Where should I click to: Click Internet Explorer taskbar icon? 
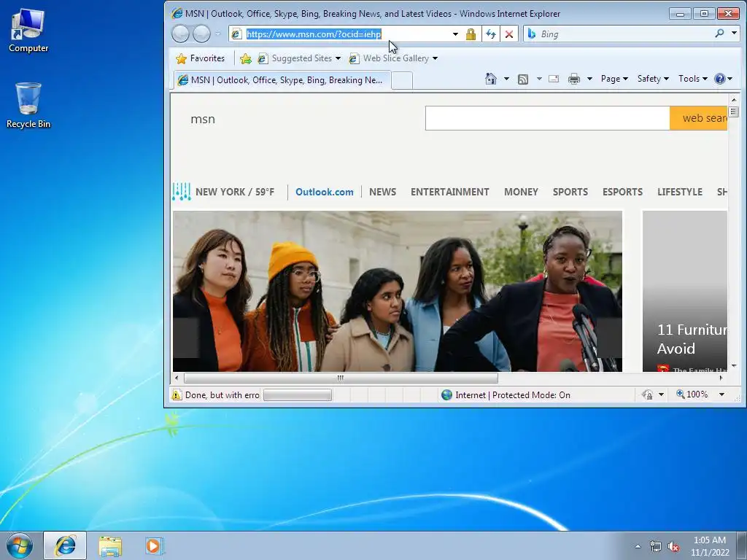(65, 545)
